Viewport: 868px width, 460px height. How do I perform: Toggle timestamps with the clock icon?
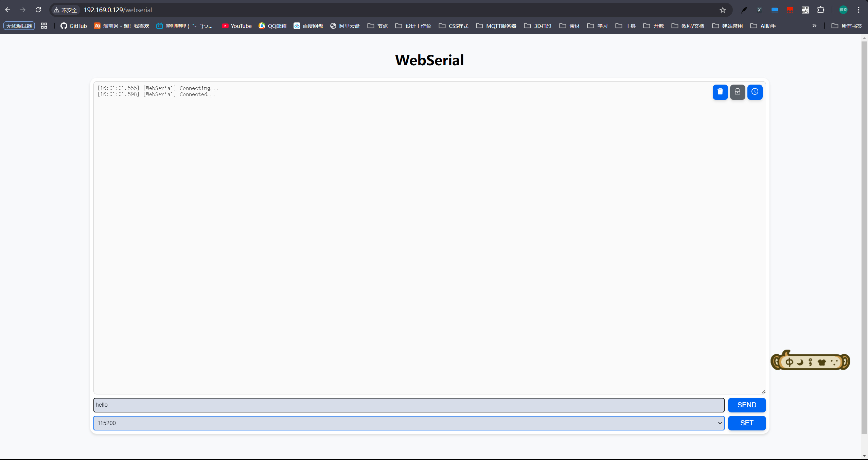click(x=755, y=92)
